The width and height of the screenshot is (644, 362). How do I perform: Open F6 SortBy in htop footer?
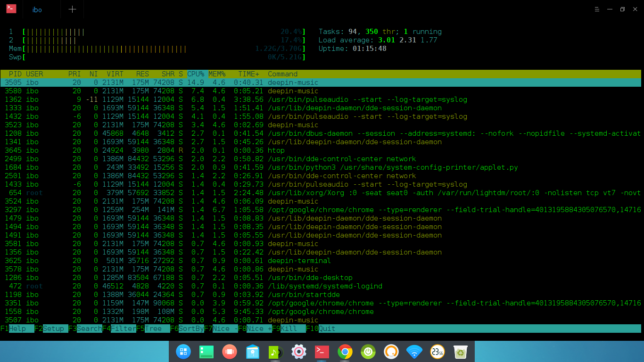tap(187, 329)
